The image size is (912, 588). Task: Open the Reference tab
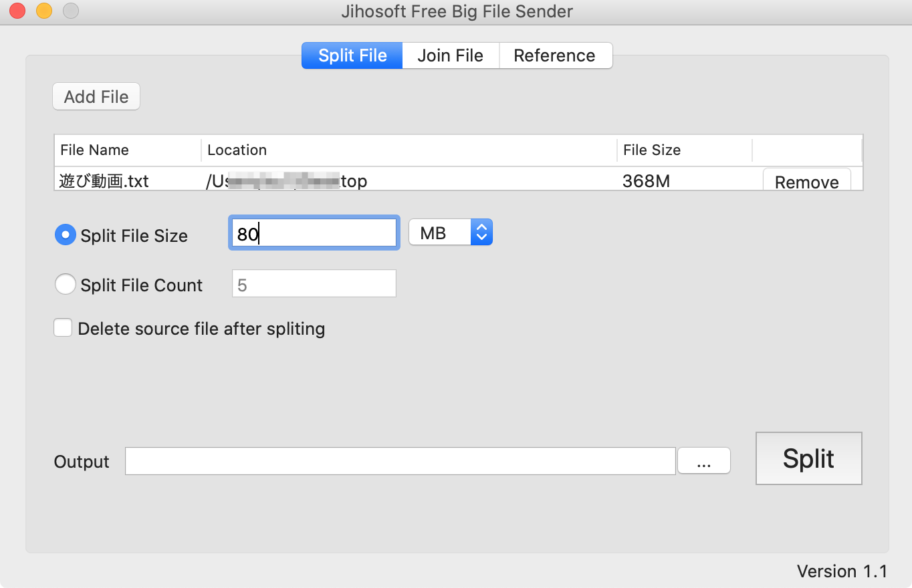pos(555,55)
